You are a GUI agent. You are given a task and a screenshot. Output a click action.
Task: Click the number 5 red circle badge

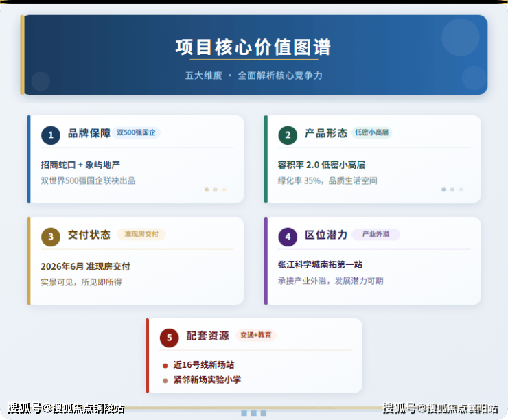(169, 338)
